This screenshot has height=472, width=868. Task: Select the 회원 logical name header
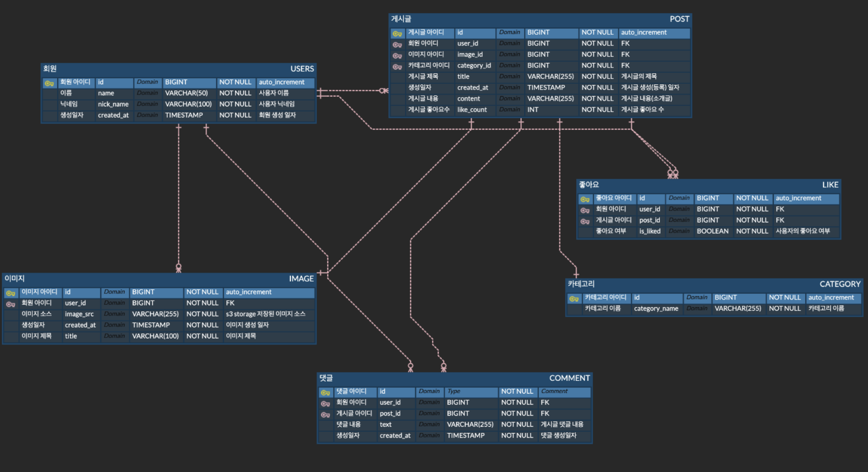coord(50,69)
